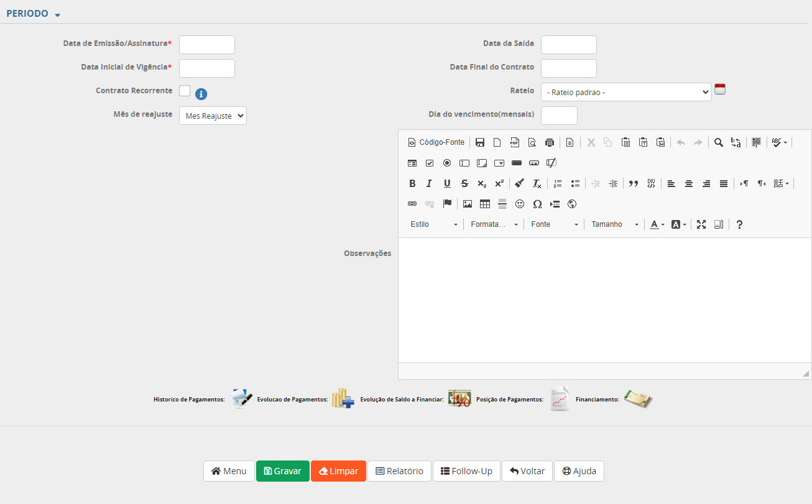Viewport: 812px width, 504px height.
Task: Toggle maximize editor view
Action: coord(701,224)
